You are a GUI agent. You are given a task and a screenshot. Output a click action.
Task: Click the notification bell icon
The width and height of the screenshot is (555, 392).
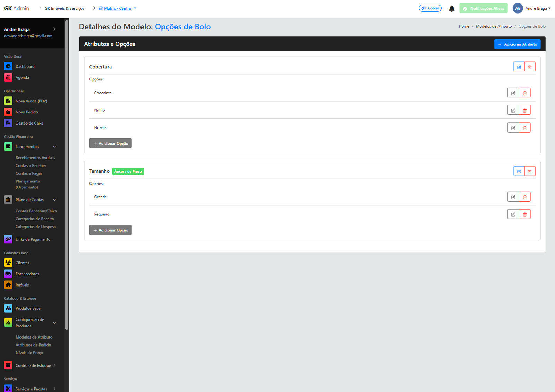[x=451, y=9]
